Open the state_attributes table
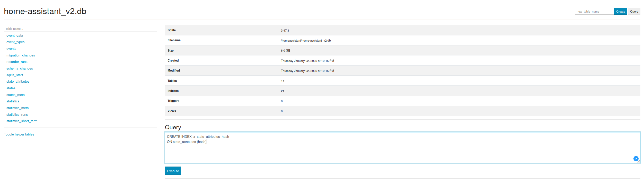 point(18,82)
